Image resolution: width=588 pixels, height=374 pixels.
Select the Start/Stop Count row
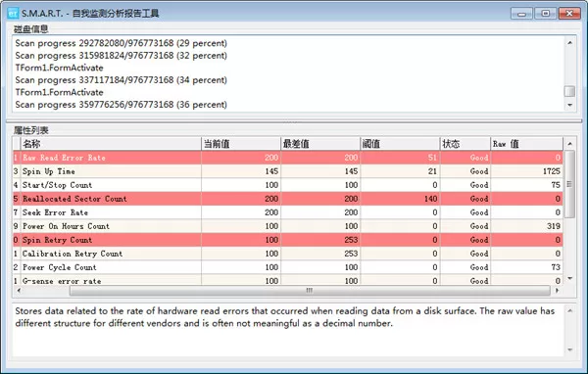pos(287,185)
